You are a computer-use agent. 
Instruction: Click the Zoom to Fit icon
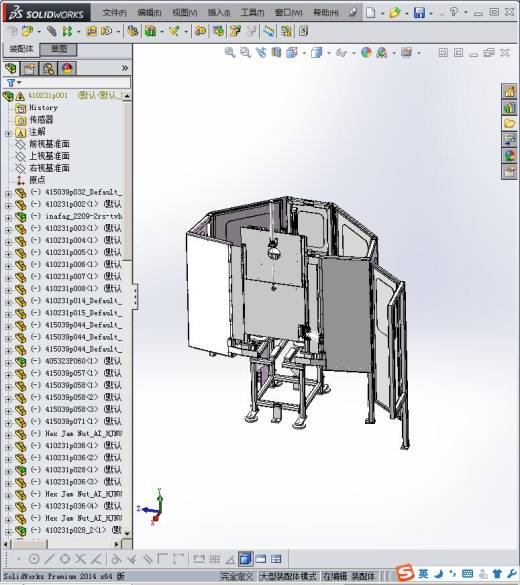230,53
